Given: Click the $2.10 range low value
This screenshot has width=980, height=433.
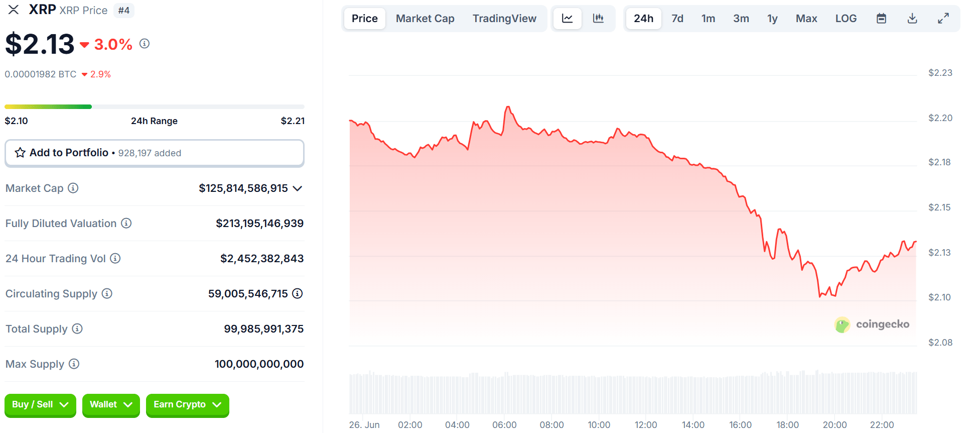Looking at the screenshot, I should coord(17,121).
